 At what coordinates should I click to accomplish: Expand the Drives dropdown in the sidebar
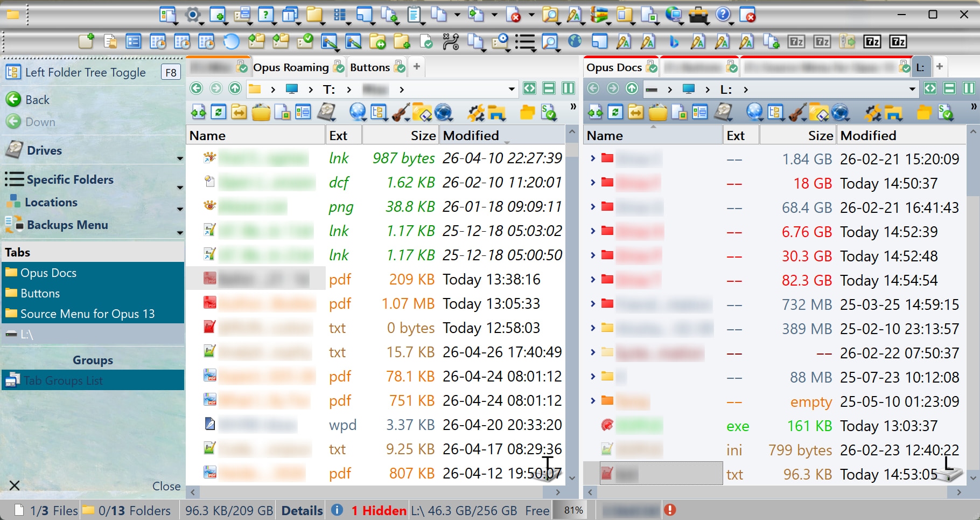pyautogui.click(x=180, y=158)
